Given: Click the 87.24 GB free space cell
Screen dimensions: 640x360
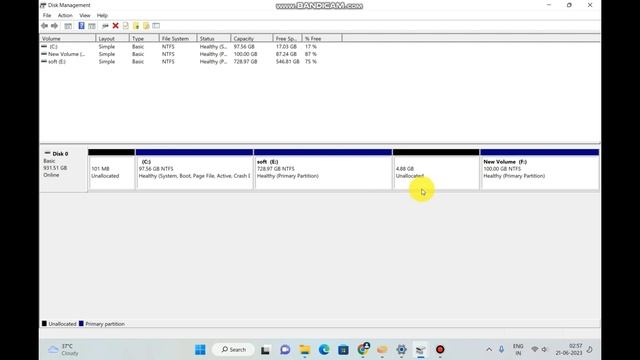Looking at the screenshot, I should click(x=286, y=54).
